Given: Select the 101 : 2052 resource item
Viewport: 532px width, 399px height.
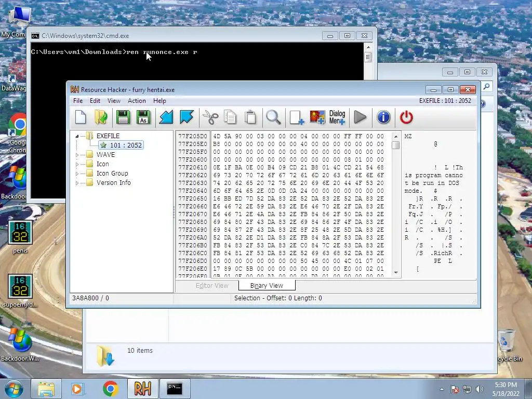Looking at the screenshot, I should coord(121,145).
